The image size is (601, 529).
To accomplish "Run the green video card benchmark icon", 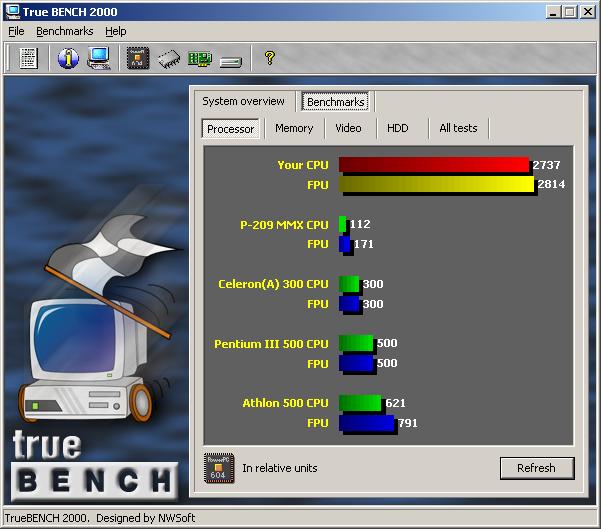I will 200,59.
